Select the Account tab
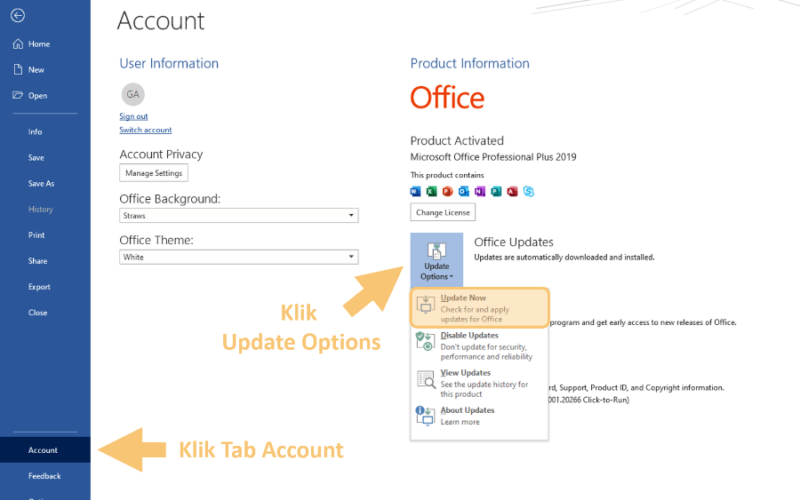Image resolution: width=800 pixels, height=500 pixels. point(45,450)
